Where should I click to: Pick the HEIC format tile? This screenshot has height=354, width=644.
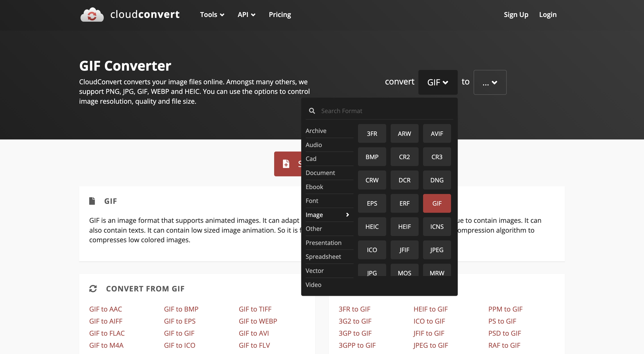point(372,227)
